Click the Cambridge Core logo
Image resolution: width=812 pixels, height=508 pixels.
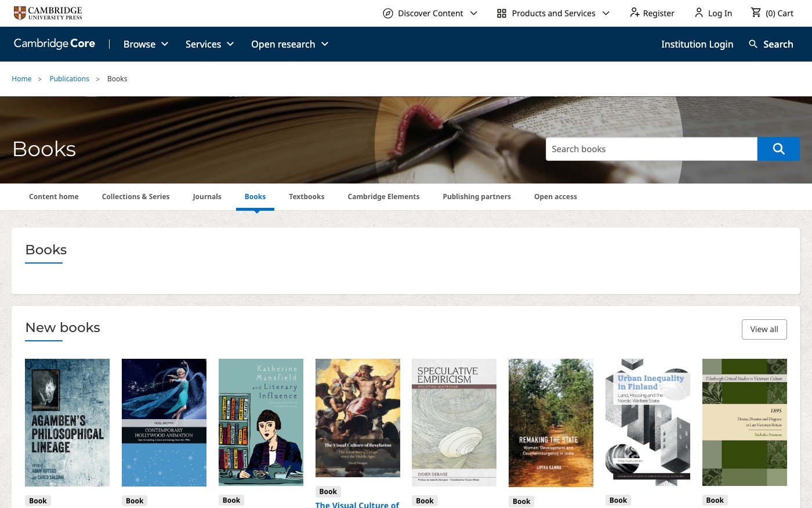[x=55, y=44]
